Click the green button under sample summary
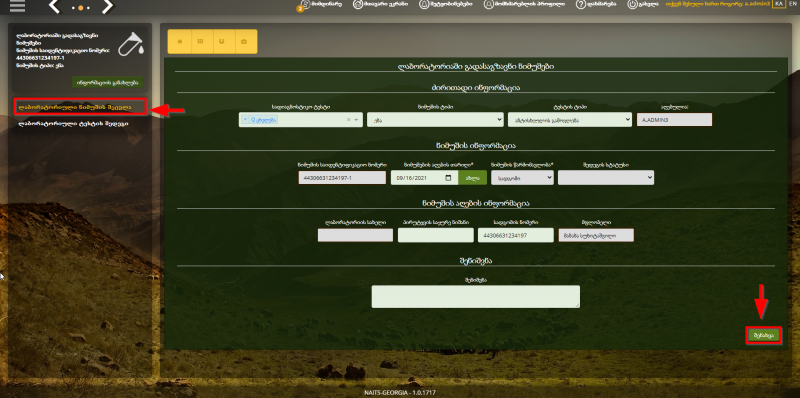800x398 pixels. (108, 82)
